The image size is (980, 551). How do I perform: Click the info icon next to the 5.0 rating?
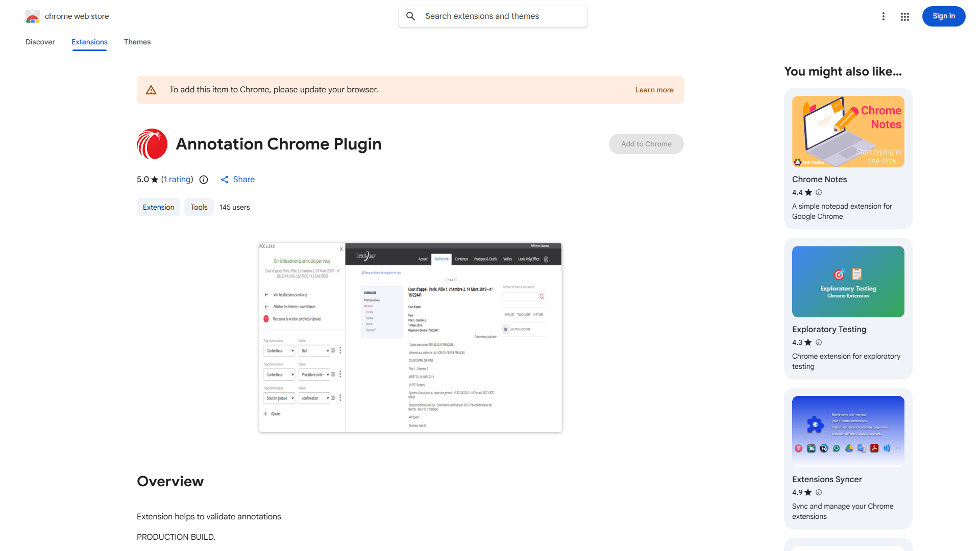coord(204,180)
